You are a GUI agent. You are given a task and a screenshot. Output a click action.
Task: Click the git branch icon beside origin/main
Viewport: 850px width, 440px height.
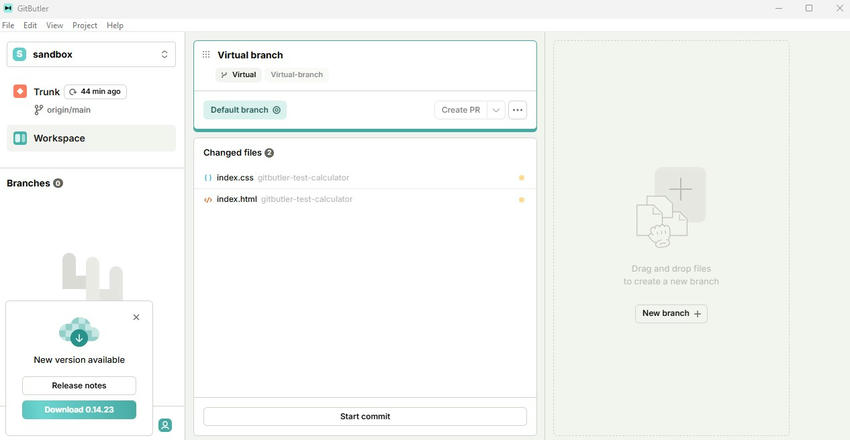pyautogui.click(x=38, y=110)
